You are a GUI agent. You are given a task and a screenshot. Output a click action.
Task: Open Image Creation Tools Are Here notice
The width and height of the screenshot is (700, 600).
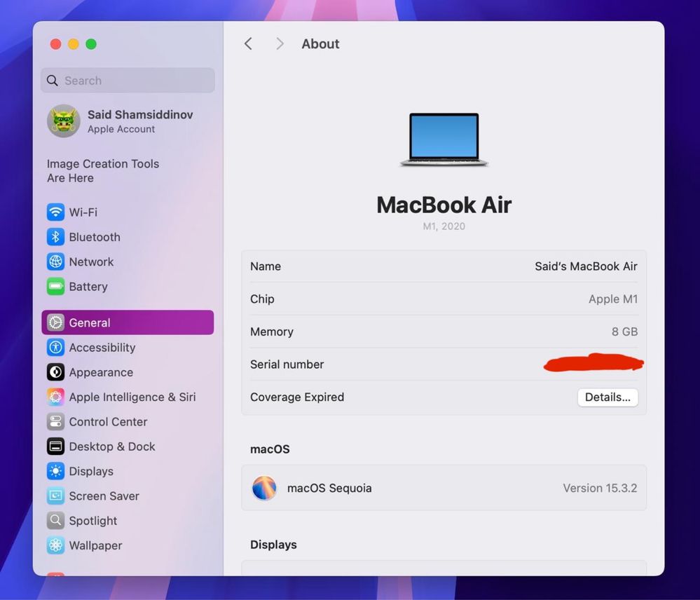click(103, 171)
